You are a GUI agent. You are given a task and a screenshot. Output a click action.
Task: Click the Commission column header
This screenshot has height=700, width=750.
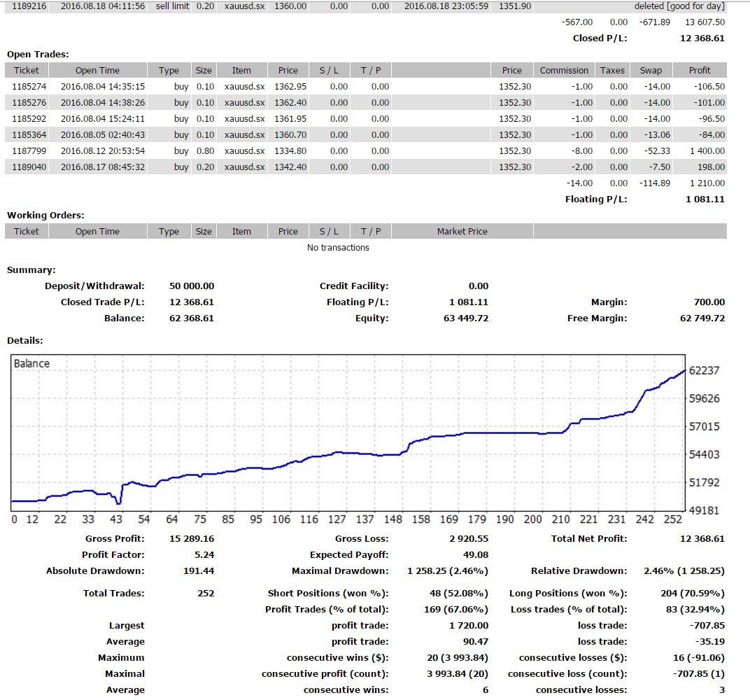point(564,70)
